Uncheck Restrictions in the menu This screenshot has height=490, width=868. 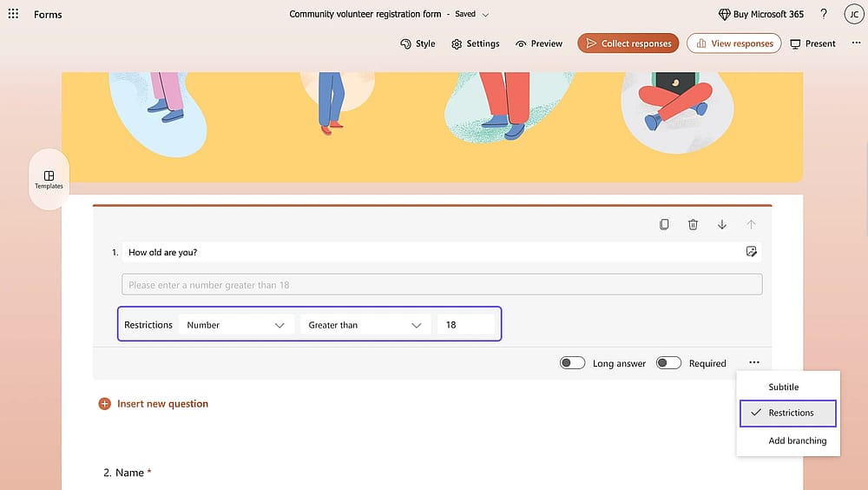pos(788,413)
